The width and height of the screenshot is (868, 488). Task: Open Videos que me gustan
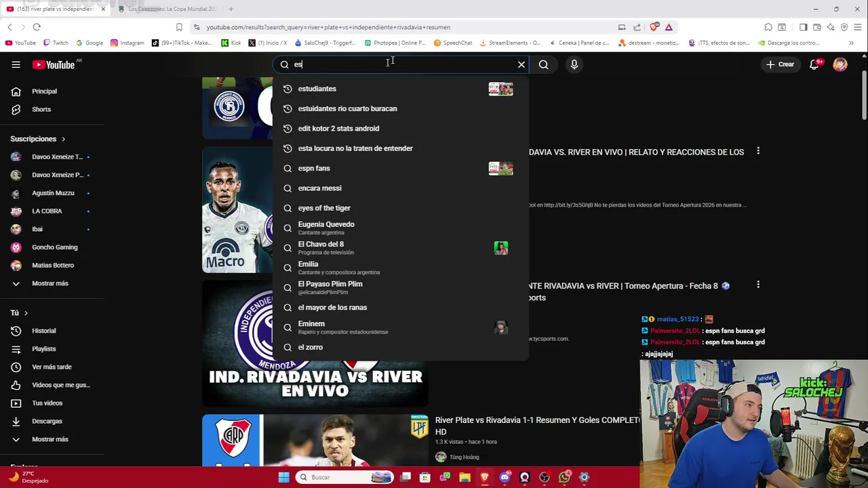point(50,385)
